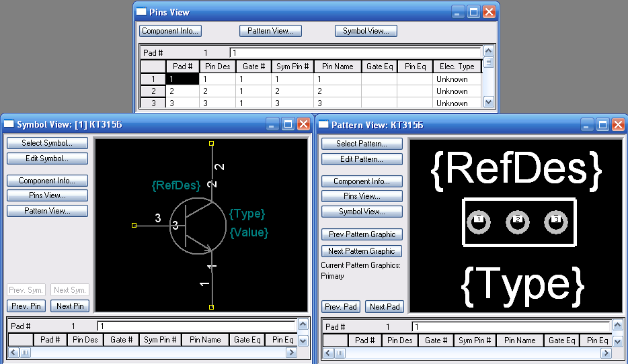Go to next pin in Symbol View

(x=70, y=306)
